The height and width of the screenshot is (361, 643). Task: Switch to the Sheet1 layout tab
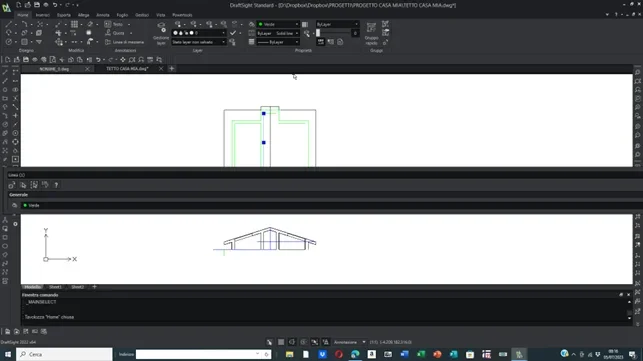click(x=55, y=287)
